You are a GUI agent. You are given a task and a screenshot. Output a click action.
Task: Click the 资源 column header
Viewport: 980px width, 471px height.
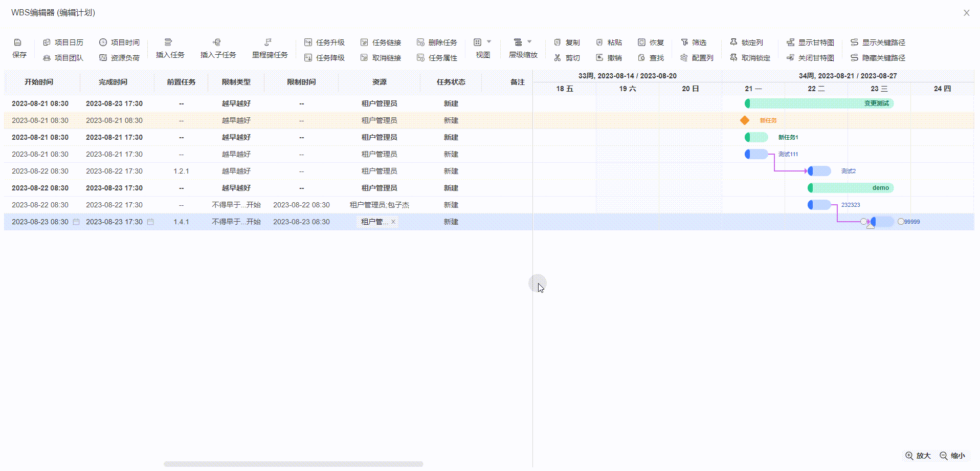(x=379, y=82)
